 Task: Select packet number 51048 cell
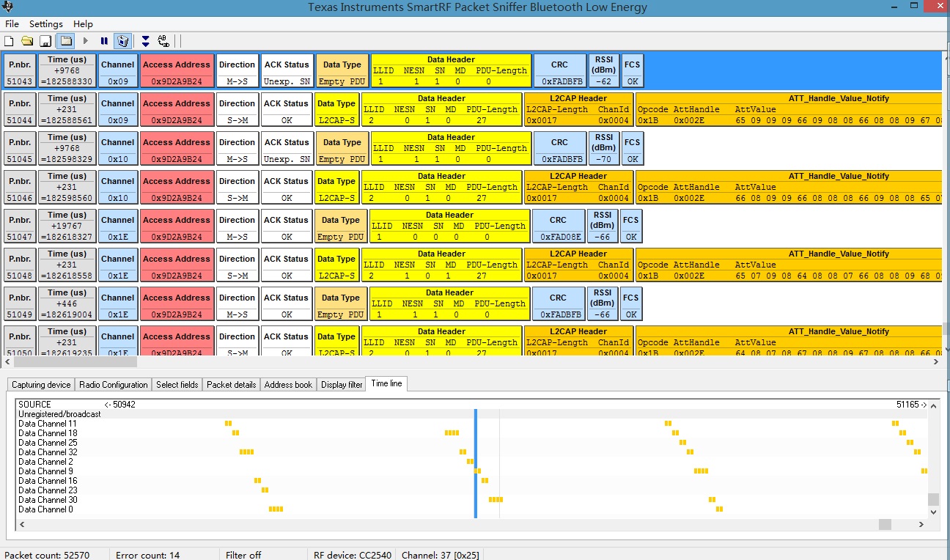tap(20, 265)
